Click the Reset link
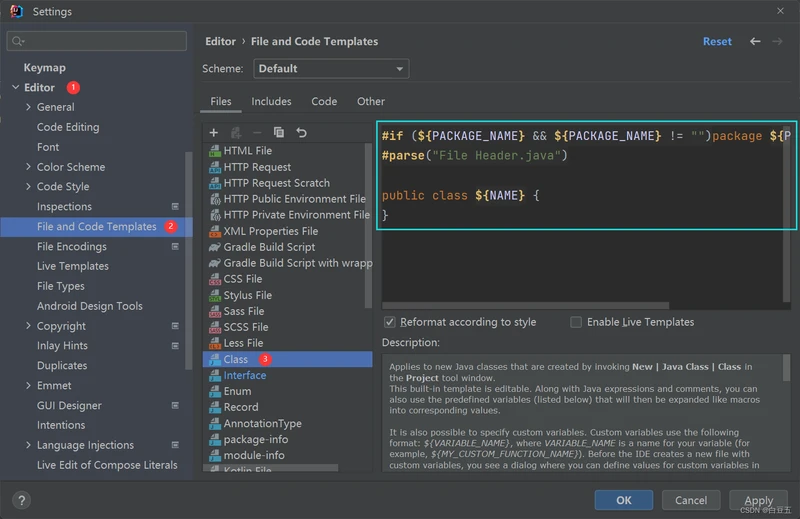Screen dimensions: 800x519 coord(717,42)
